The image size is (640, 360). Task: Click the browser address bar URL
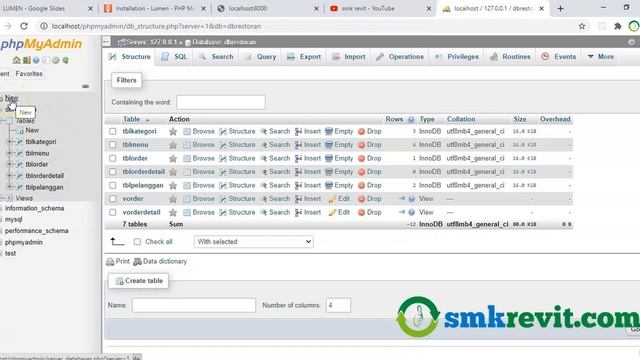[156, 26]
